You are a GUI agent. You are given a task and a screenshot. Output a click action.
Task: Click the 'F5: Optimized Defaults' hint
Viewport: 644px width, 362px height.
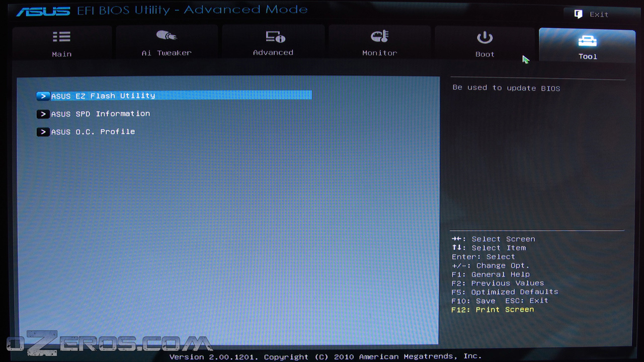tap(505, 292)
